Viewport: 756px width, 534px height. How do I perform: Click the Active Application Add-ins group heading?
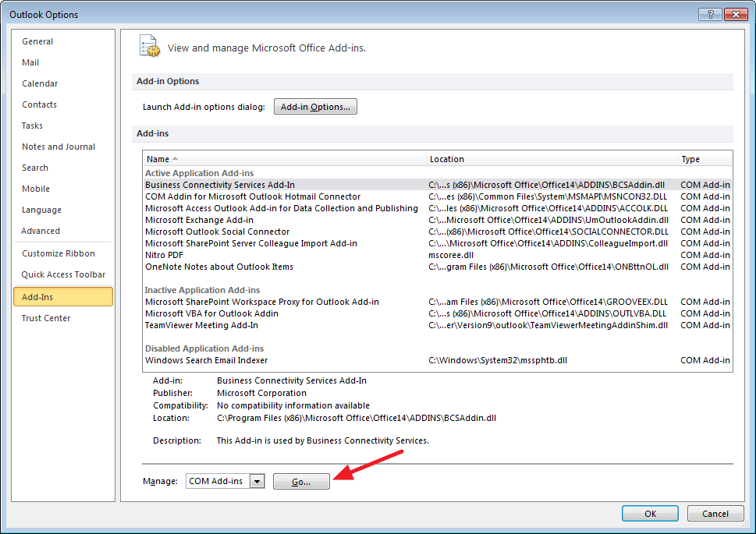[199, 173]
